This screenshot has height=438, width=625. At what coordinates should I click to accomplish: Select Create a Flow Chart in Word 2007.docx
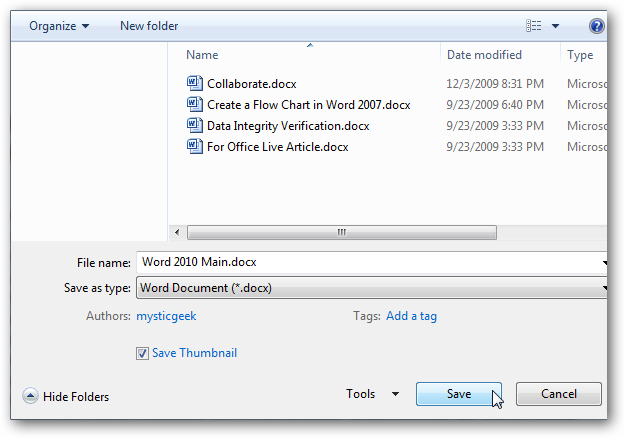(309, 105)
